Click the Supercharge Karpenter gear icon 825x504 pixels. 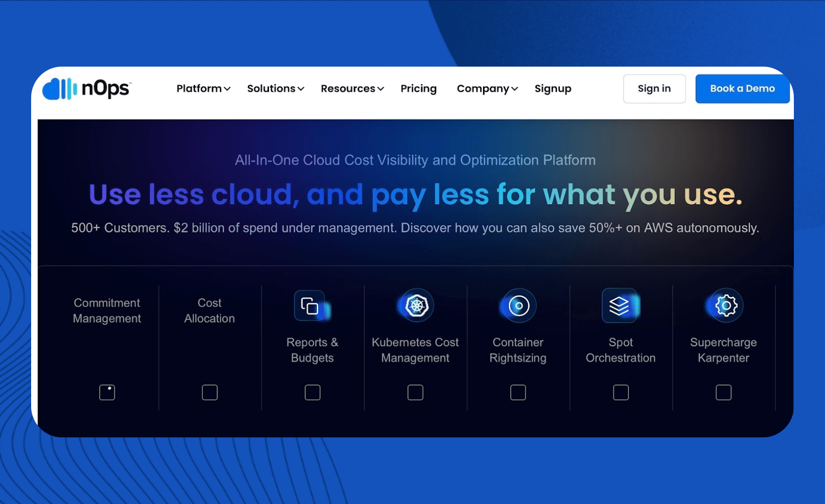coord(726,306)
